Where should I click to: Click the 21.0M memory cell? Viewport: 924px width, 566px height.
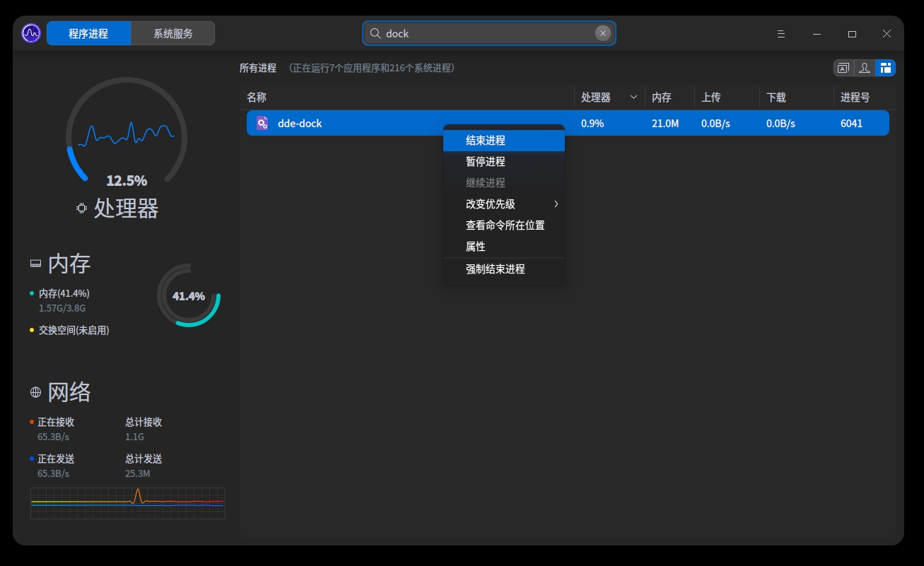[x=665, y=124]
